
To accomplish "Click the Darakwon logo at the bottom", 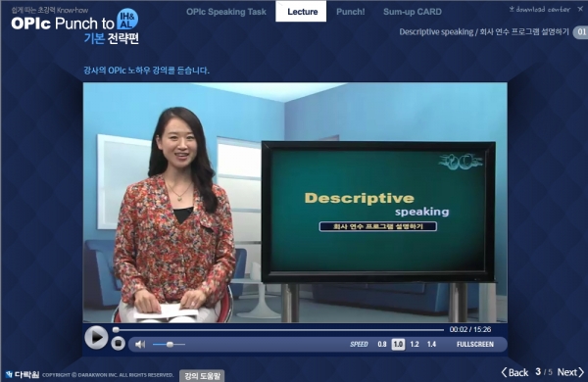I will pos(23,374).
